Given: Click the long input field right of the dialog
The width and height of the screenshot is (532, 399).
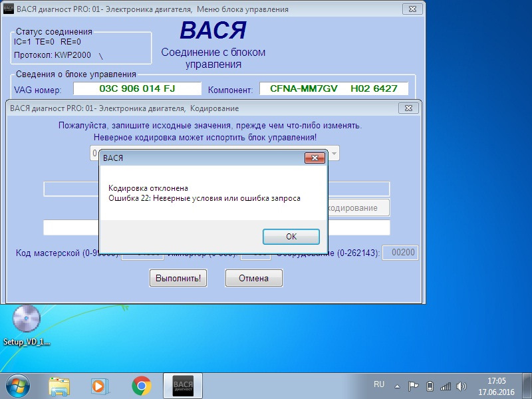Looking at the screenshot, I should pos(359,189).
